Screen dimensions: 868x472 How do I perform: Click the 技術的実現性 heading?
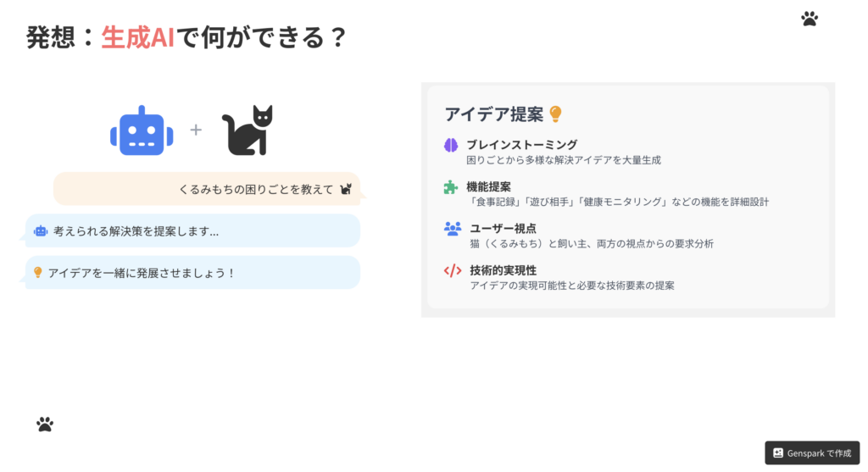tap(504, 270)
